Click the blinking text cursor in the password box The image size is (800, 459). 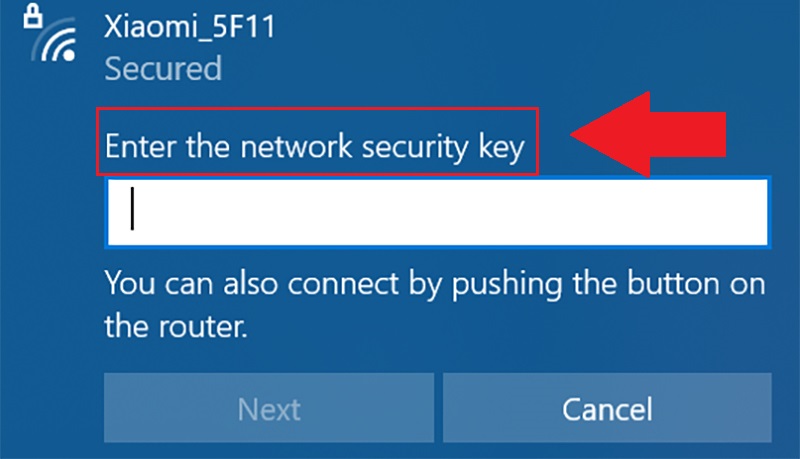[x=132, y=209]
